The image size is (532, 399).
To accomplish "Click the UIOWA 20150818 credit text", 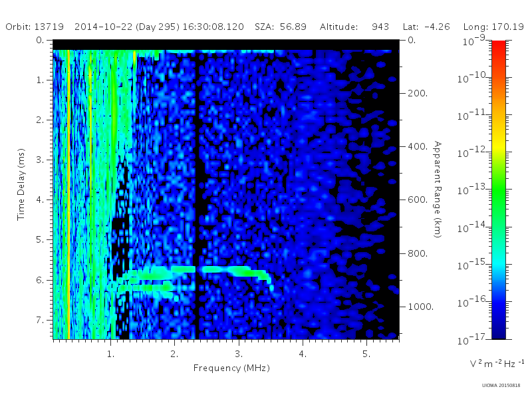I will tap(501, 386).
